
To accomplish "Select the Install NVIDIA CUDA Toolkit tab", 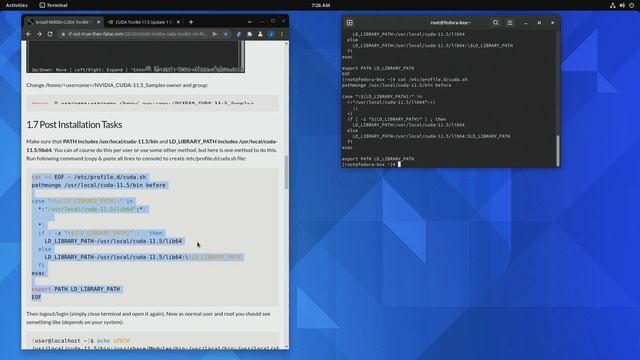I will pos(64,22).
